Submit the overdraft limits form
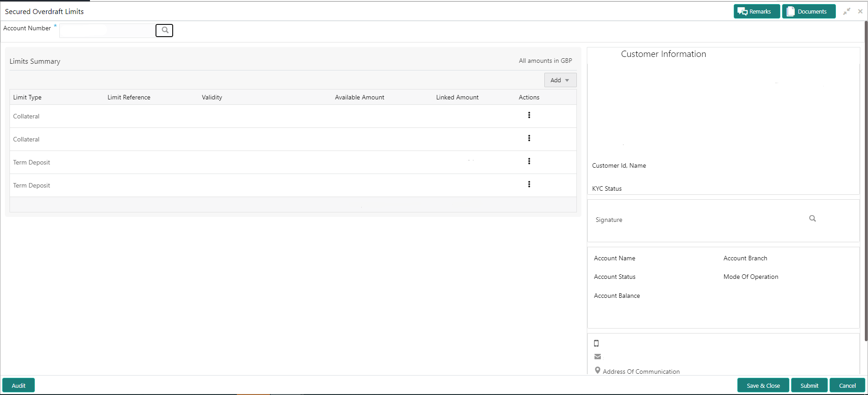 pos(809,386)
